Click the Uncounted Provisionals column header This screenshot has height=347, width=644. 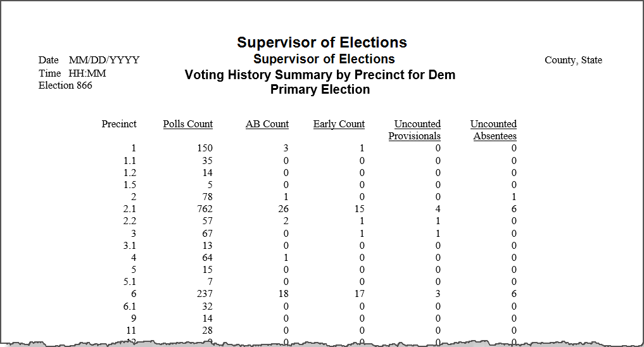click(x=414, y=130)
